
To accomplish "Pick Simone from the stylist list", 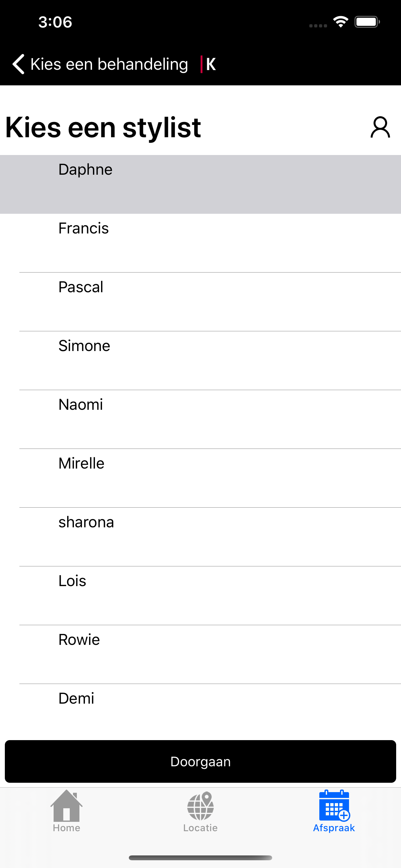I will click(x=200, y=361).
